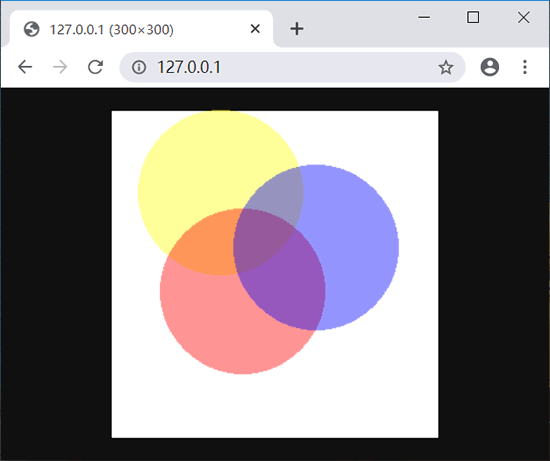
Task: Click the globe favicon on the tab
Action: (32, 29)
